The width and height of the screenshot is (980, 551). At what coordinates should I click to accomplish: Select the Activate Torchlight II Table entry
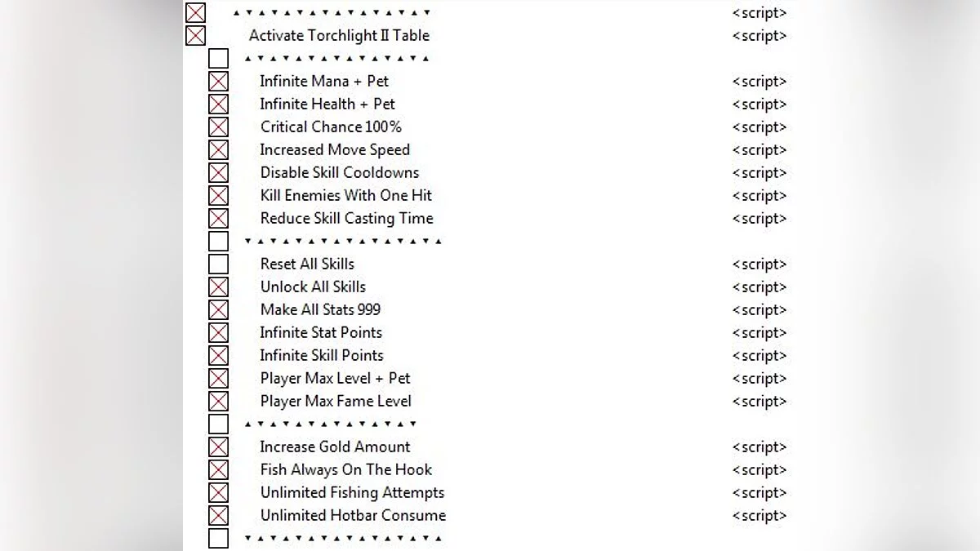pyautogui.click(x=339, y=36)
